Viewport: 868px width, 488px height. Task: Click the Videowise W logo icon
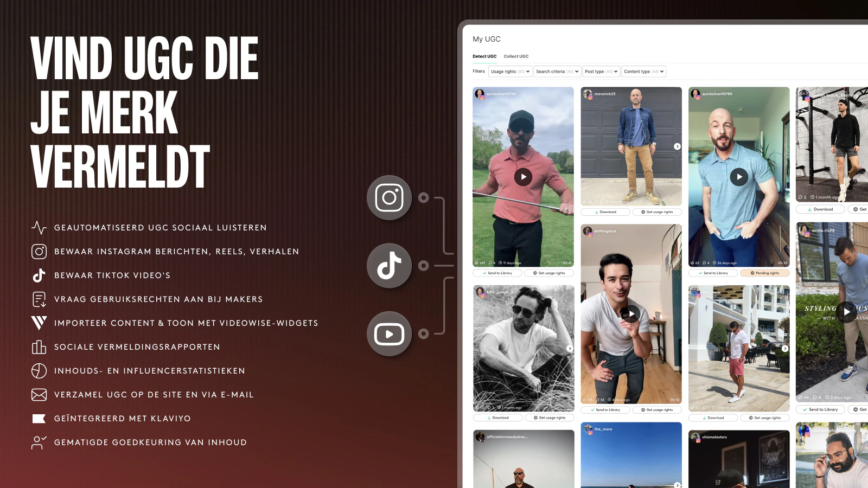tap(39, 323)
